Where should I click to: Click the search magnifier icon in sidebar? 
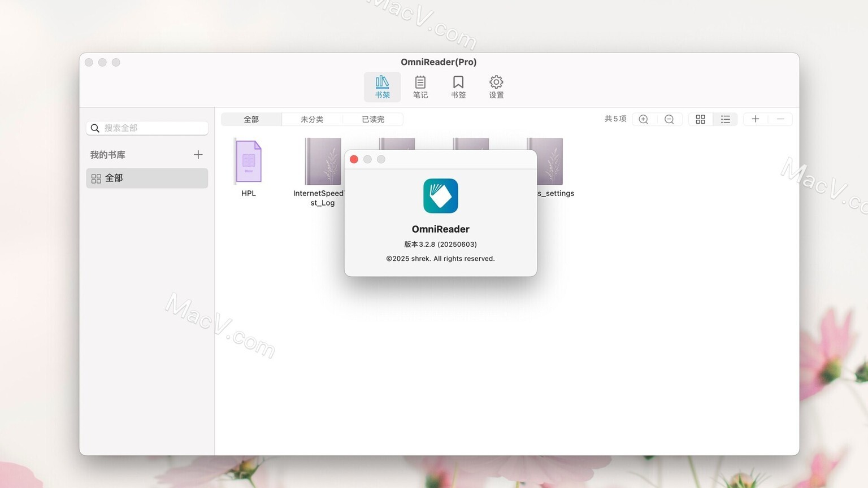coord(95,128)
